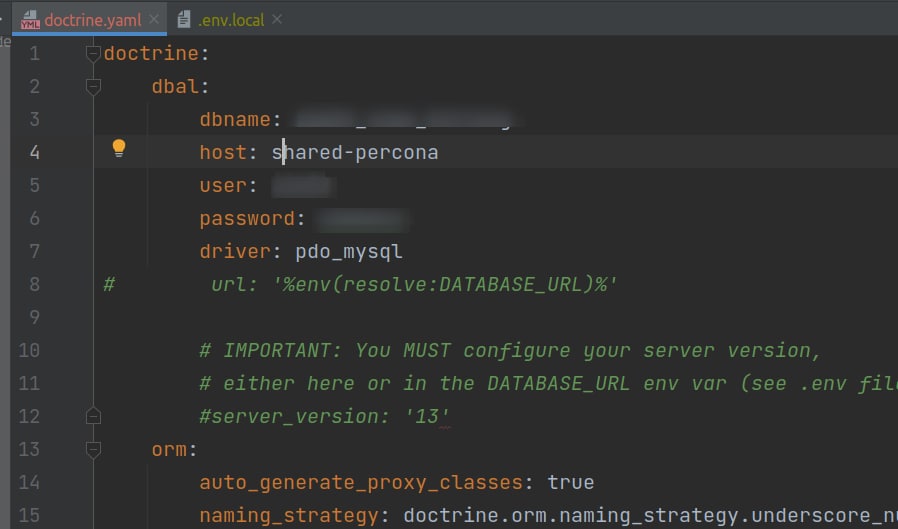Click the '# either here or in the' comment
The width and height of the screenshot is (898, 529).
point(549,384)
